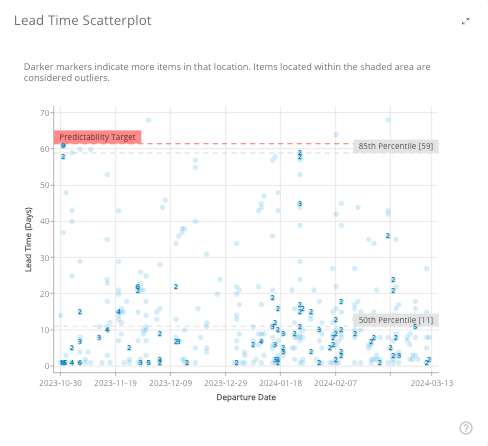Click the marker labeled 6 near 22 days

pyautogui.click(x=138, y=287)
